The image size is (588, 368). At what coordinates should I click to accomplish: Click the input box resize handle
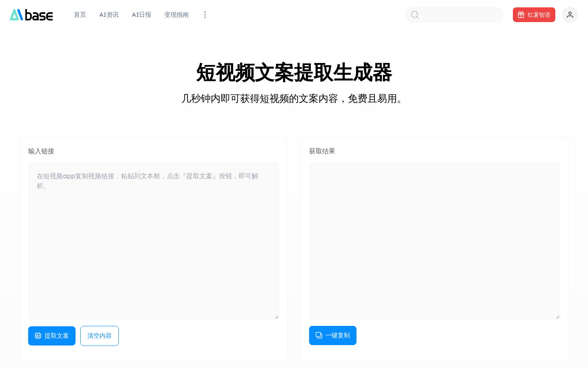[277, 316]
